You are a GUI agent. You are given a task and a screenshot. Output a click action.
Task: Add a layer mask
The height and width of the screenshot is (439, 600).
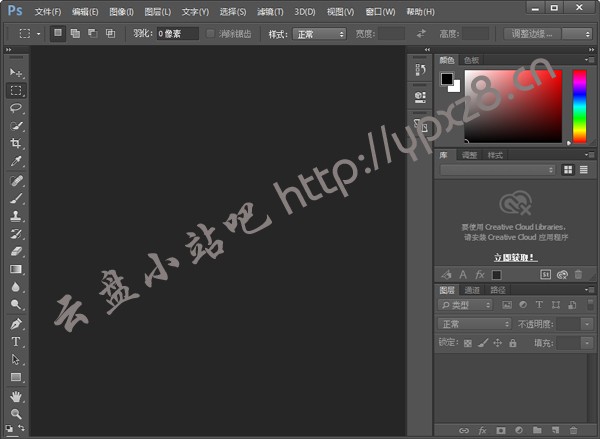pyautogui.click(x=501, y=431)
